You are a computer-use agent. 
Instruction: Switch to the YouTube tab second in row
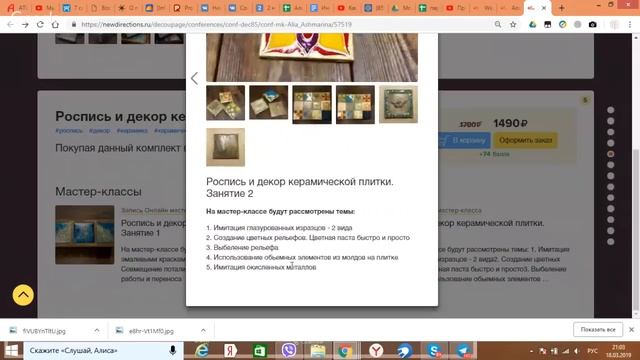click(44, 8)
